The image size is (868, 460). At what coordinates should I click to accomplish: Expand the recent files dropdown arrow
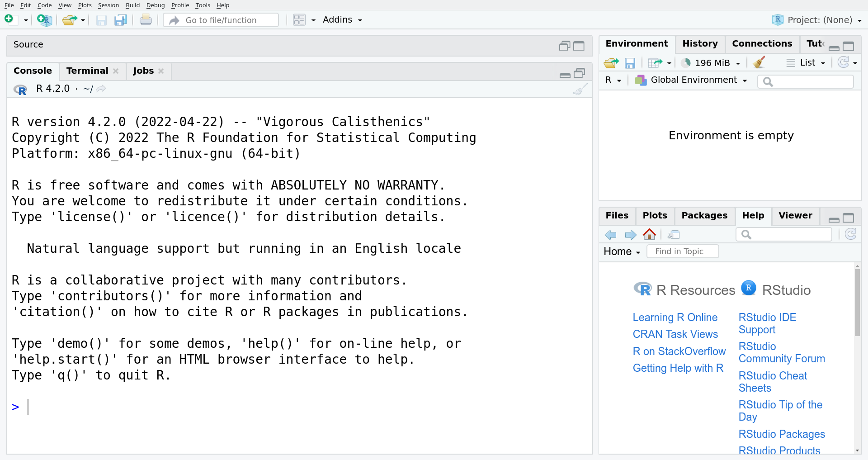pos(83,20)
